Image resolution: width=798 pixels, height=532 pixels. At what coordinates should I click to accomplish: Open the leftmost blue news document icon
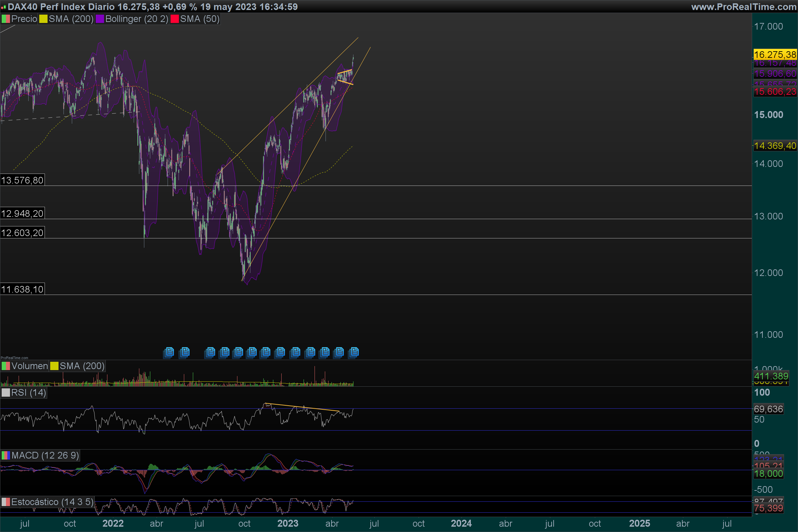click(169, 352)
